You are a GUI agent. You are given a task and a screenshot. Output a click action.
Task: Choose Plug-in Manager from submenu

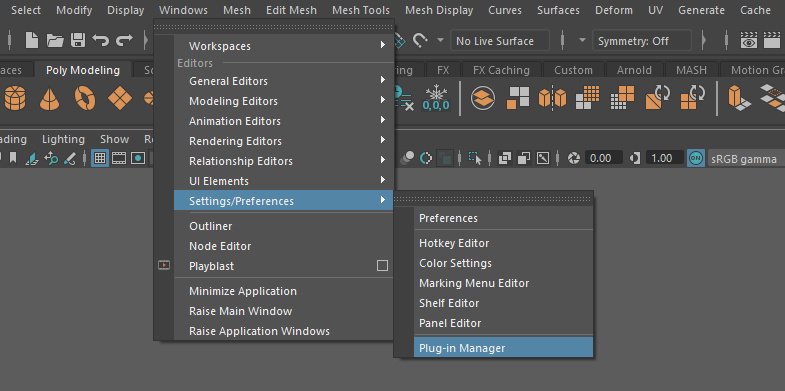coord(503,348)
